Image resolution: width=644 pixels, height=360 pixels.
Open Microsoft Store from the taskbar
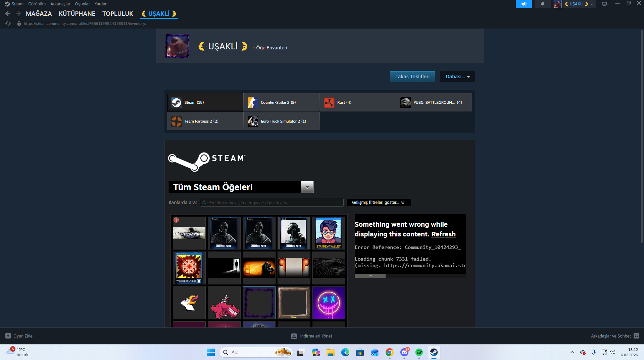click(360, 352)
